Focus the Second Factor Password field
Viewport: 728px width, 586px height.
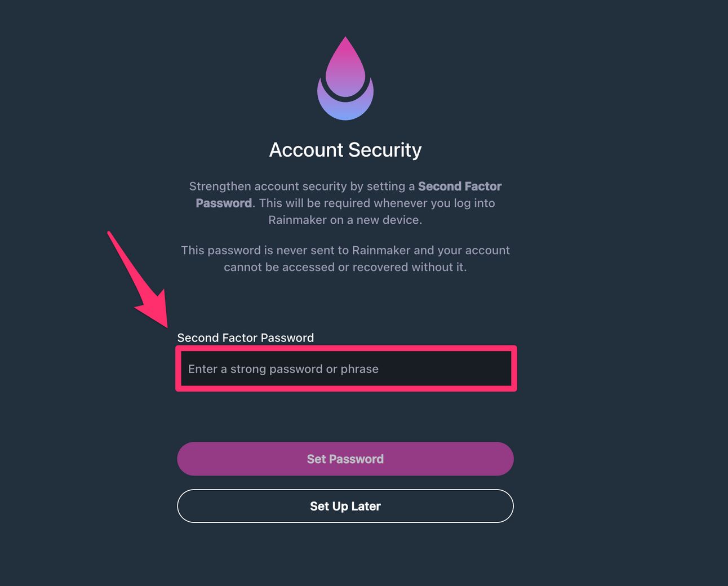click(x=345, y=369)
